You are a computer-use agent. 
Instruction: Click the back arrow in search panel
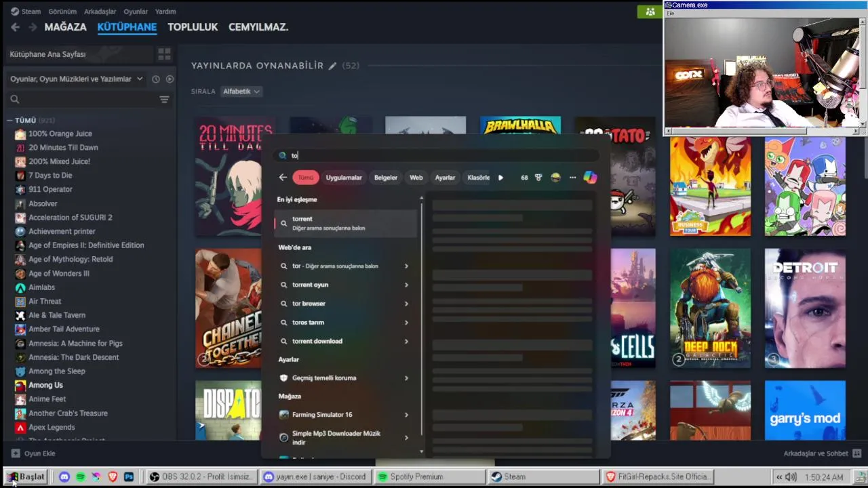[x=283, y=178]
